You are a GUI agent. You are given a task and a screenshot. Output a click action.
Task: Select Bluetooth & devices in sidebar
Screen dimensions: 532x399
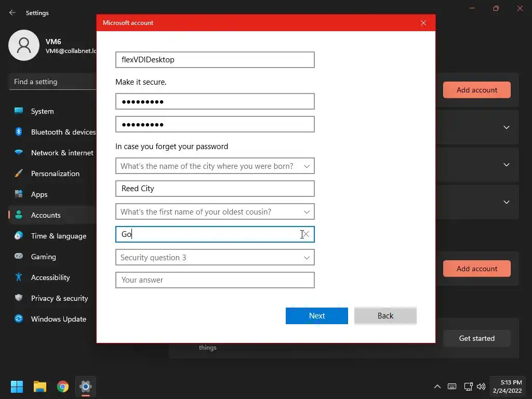coord(52,131)
